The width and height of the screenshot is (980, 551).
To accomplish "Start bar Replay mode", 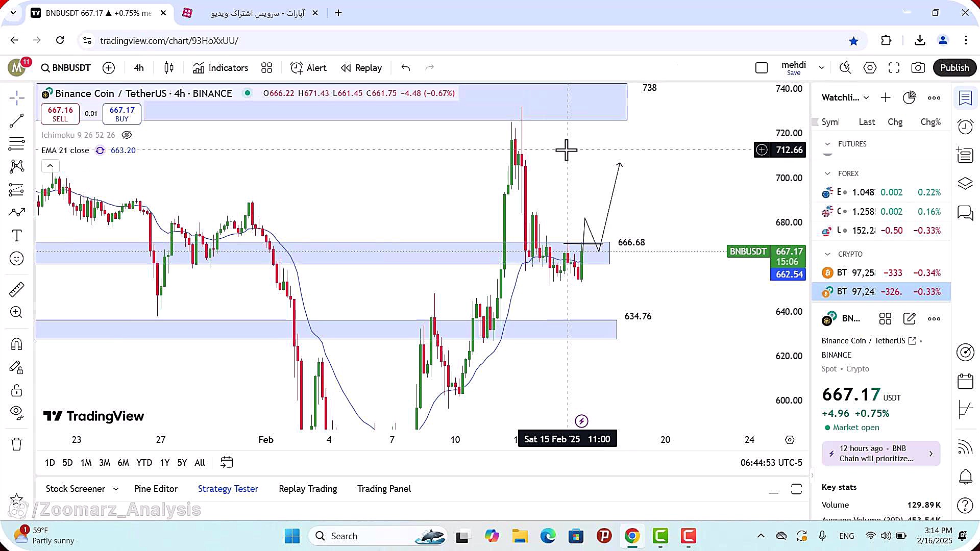I will 361,68.
